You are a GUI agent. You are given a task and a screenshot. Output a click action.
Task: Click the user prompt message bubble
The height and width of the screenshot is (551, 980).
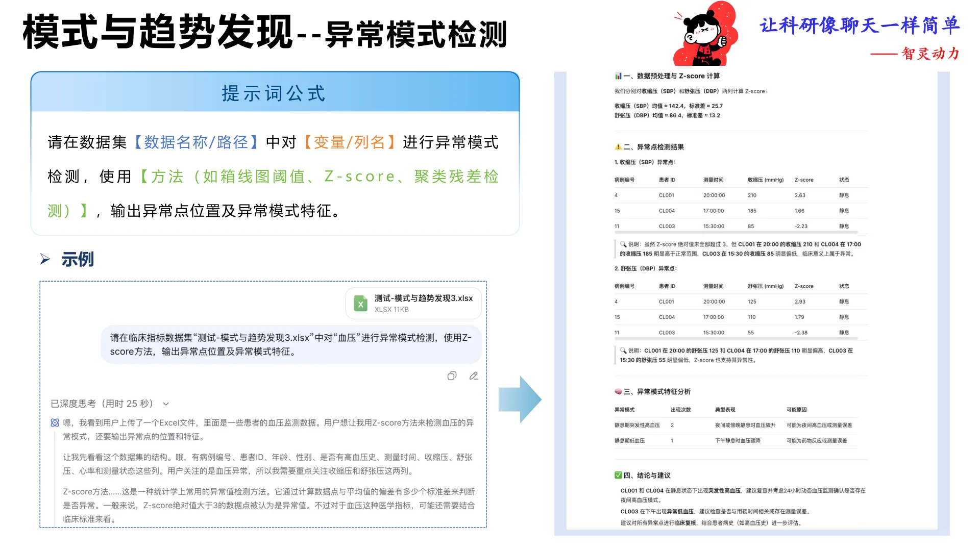coord(290,344)
